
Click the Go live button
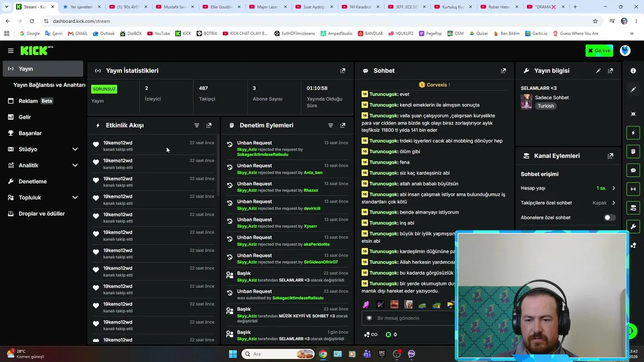click(x=599, y=51)
